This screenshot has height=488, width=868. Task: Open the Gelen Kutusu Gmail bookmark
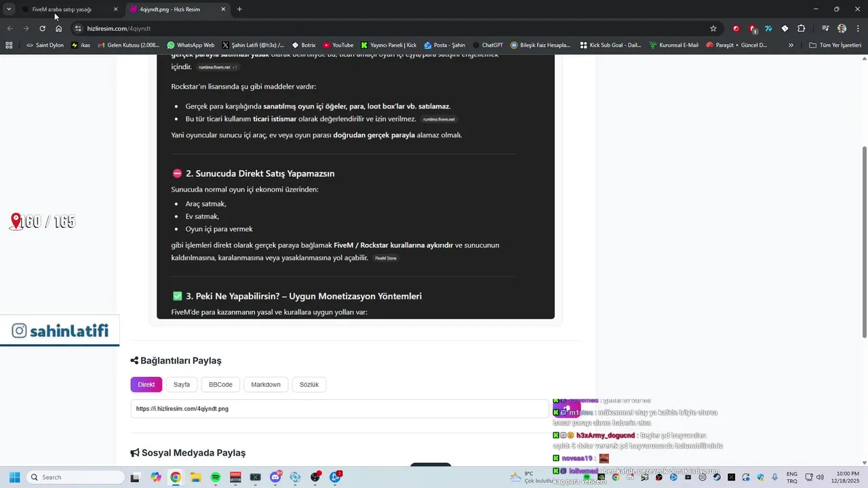pyautogui.click(x=129, y=45)
